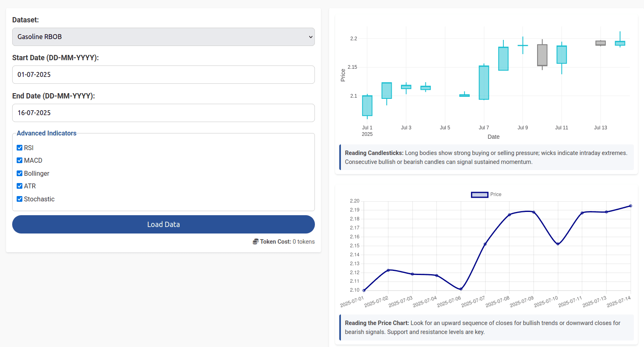This screenshot has width=644, height=347.
Task: Click the 2025-07-02 line chart point
Action: (x=388, y=270)
